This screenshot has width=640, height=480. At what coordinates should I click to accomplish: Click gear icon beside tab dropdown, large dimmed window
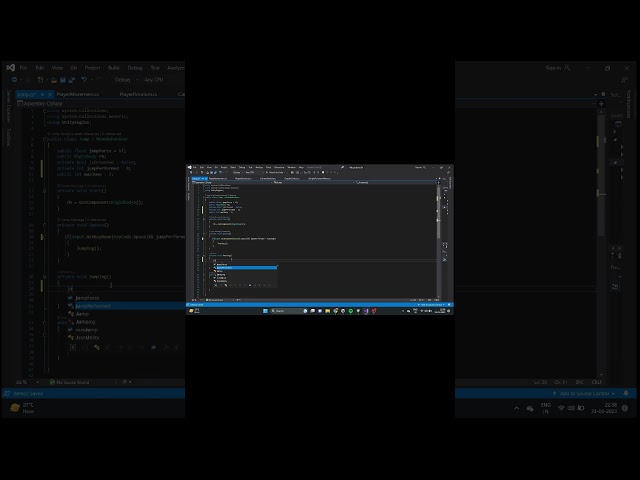[x=603, y=94]
